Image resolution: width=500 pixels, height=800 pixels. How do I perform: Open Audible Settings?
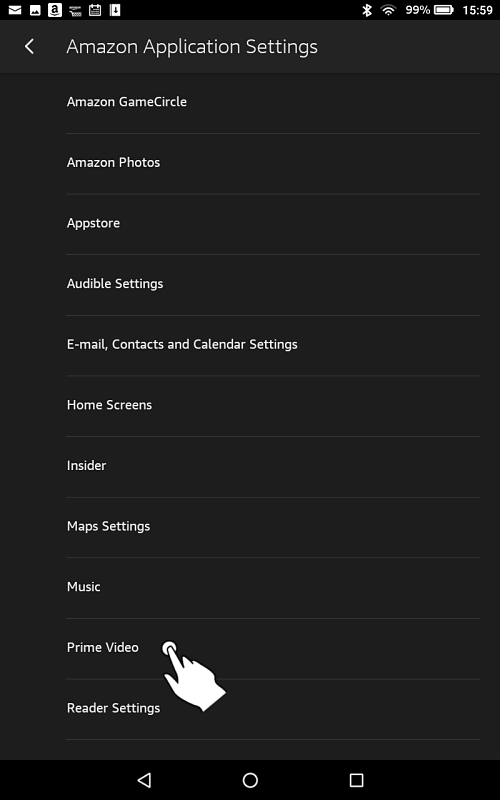[273, 285]
